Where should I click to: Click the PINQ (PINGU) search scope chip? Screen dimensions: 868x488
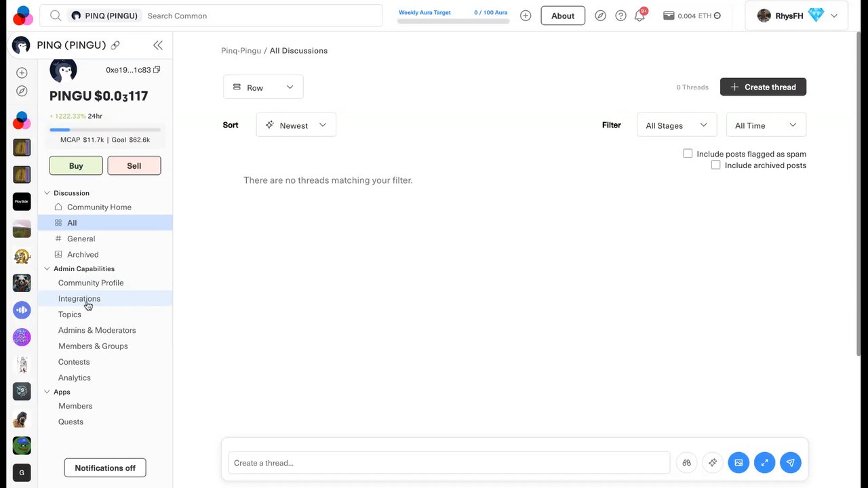(104, 16)
